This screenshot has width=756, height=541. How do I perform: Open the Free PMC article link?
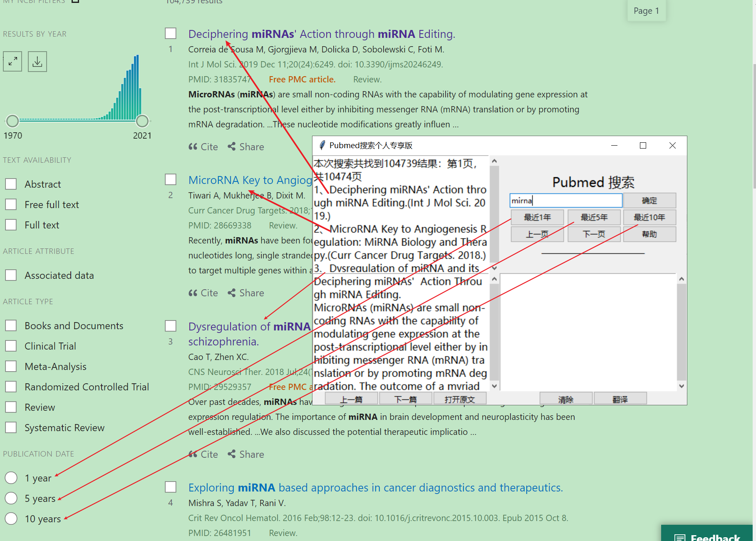coord(302,79)
